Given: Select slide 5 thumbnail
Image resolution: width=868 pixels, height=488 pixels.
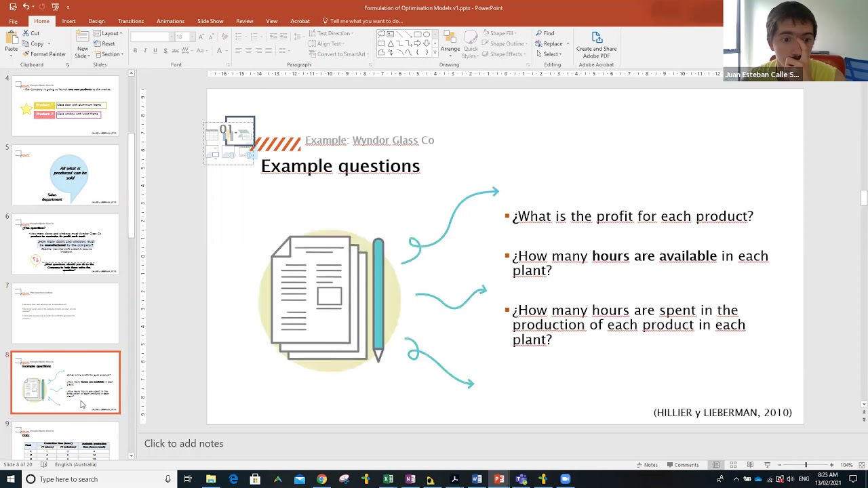Looking at the screenshot, I should [66, 175].
